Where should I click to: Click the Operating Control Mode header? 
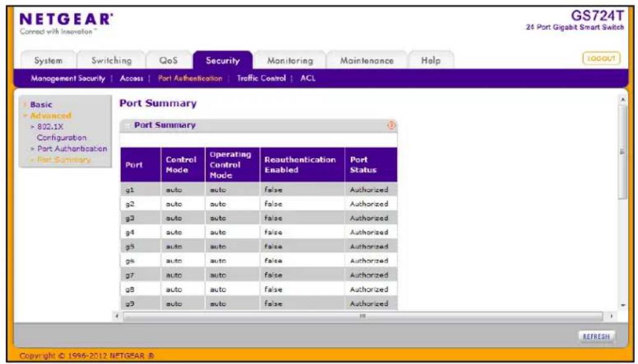click(232, 164)
